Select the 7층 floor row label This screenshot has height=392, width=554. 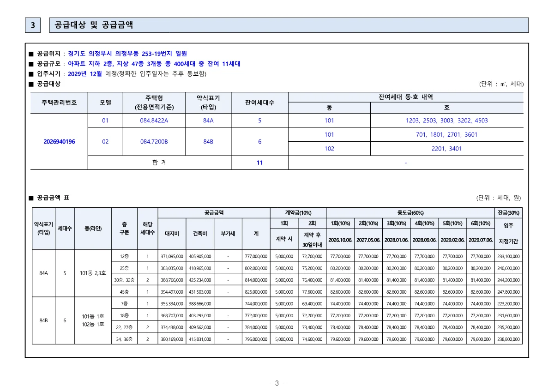click(x=124, y=303)
